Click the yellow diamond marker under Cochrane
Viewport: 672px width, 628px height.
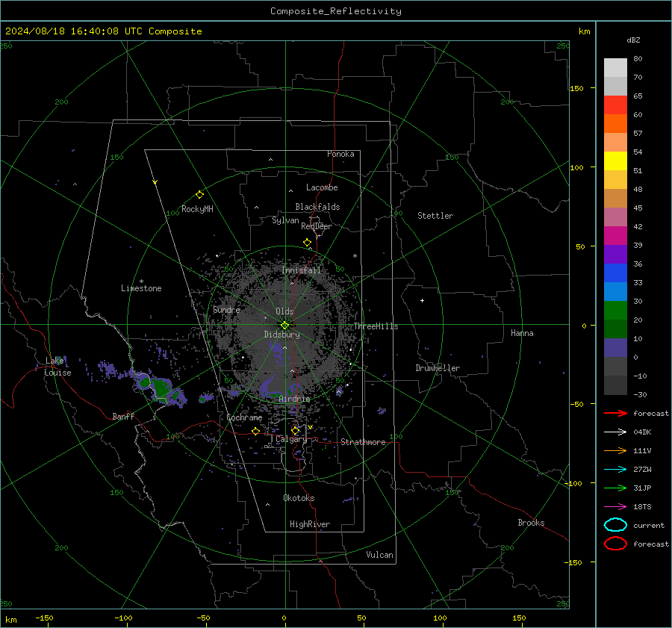pyautogui.click(x=256, y=431)
